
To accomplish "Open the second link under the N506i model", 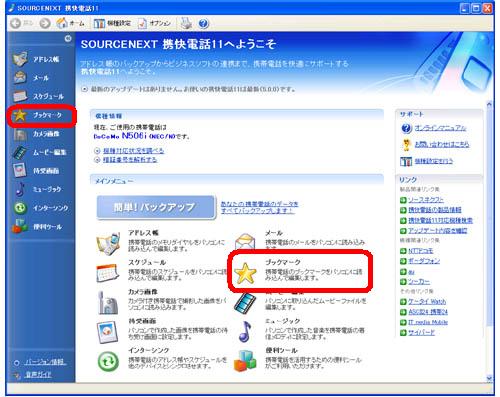I will pos(130,160).
